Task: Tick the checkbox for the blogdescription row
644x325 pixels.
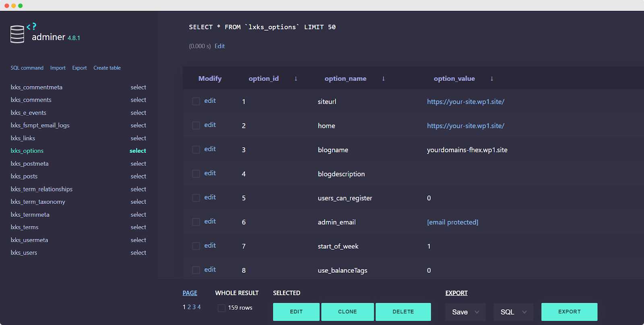Action: click(196, 174)
